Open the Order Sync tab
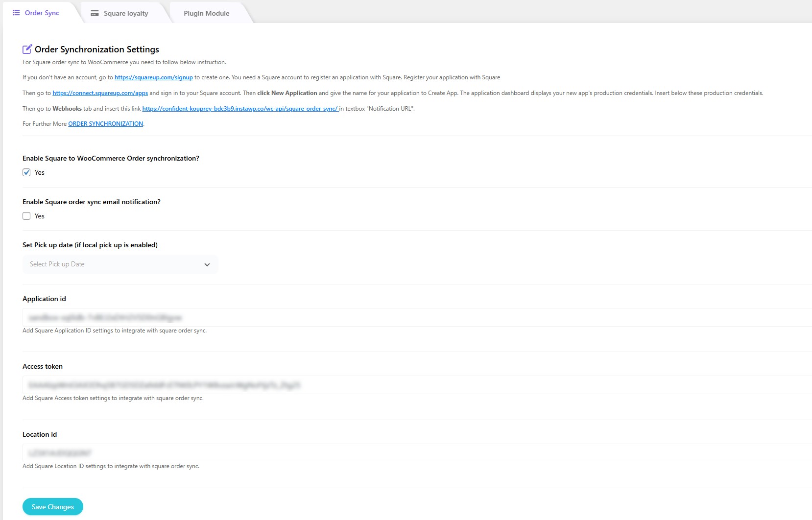The width and height of the screenshot is (812, 520). 42,13
